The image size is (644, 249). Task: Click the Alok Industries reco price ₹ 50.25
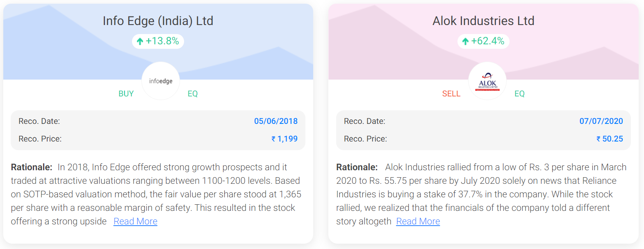coord(610,139)
